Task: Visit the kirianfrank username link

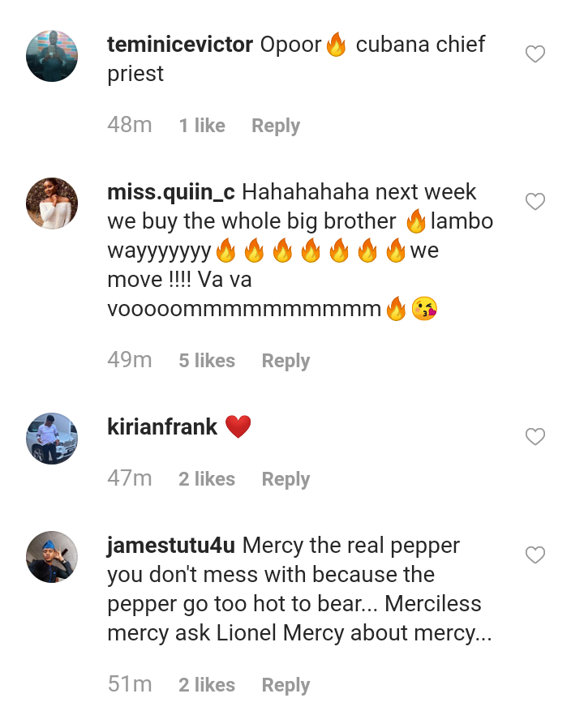Action: (x=162, y=427)
